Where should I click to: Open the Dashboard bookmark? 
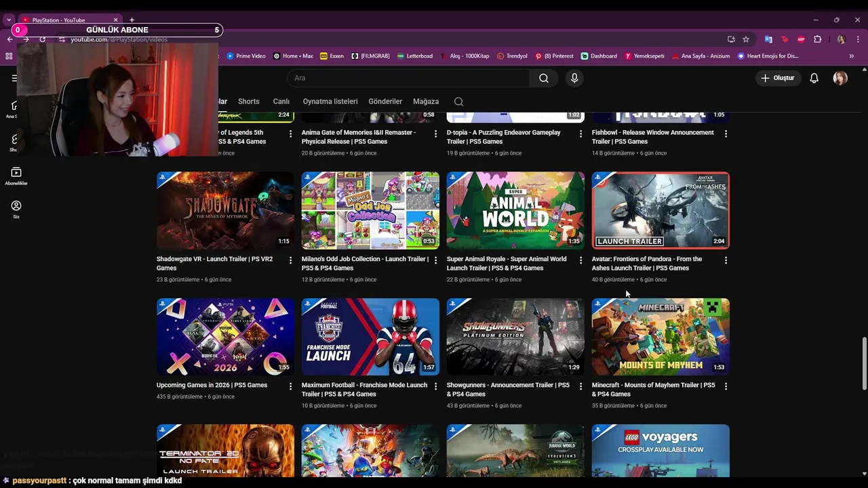[599, 56]
